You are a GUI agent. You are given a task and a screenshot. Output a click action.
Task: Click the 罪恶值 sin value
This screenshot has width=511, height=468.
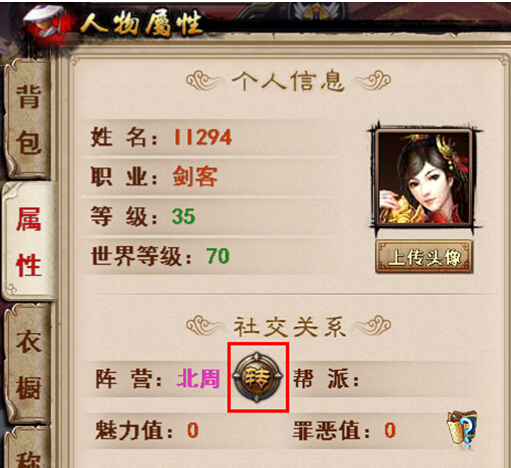point(390,430)
